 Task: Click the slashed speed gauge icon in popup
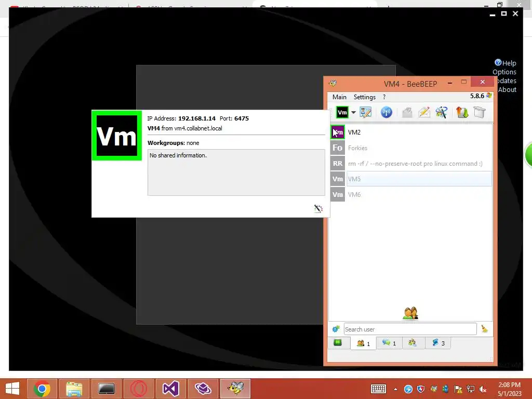click(x=318, y=209)
